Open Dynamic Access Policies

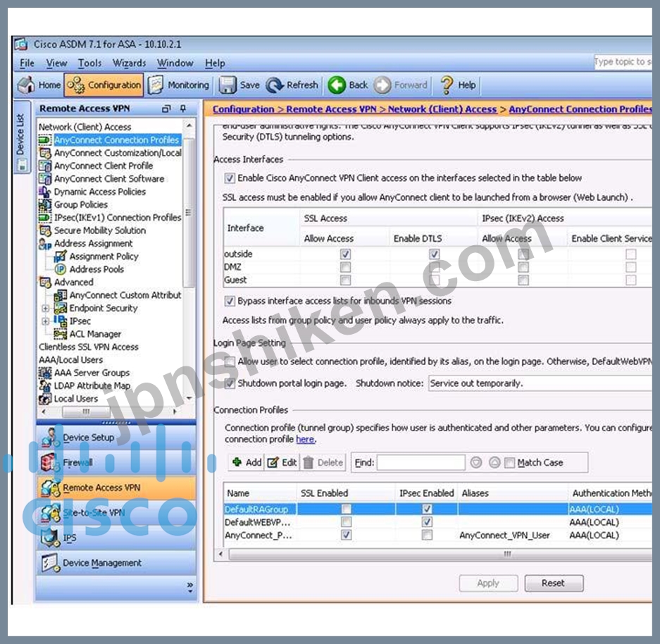click(100, 192)
